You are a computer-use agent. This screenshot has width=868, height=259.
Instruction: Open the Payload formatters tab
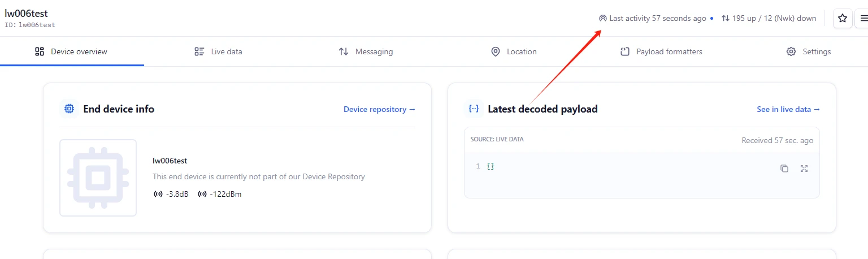661,51
